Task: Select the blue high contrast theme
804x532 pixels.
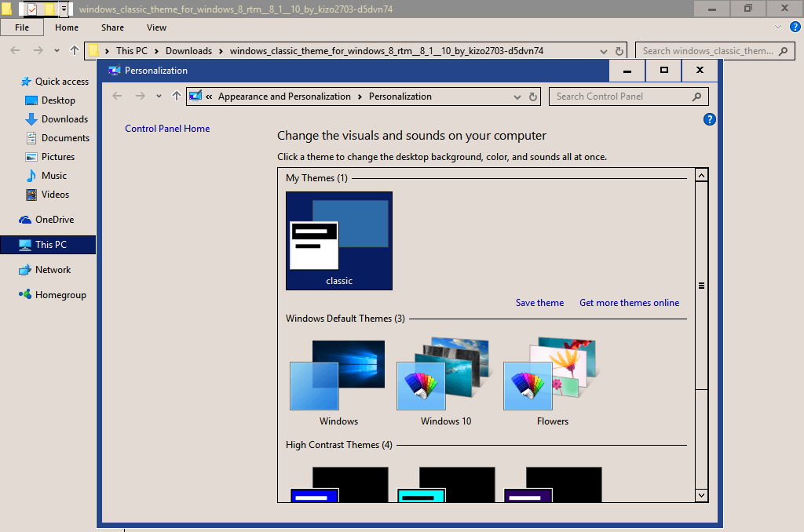Action: coord(338,484)
